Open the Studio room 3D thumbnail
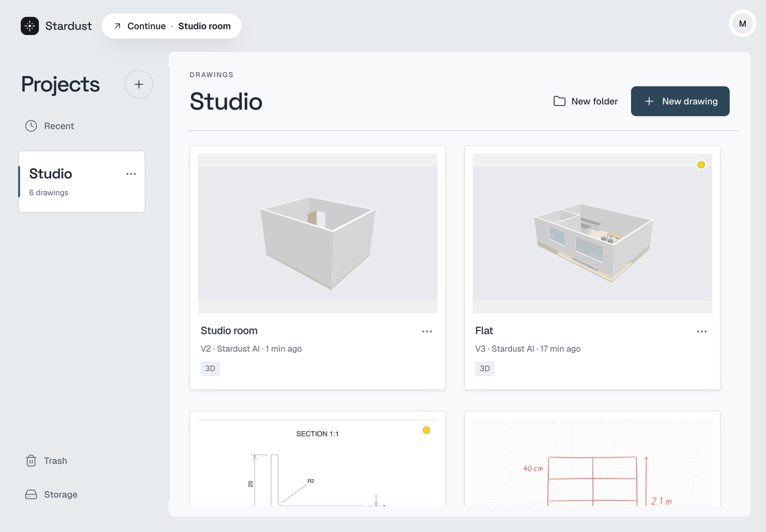 [317, 233]
